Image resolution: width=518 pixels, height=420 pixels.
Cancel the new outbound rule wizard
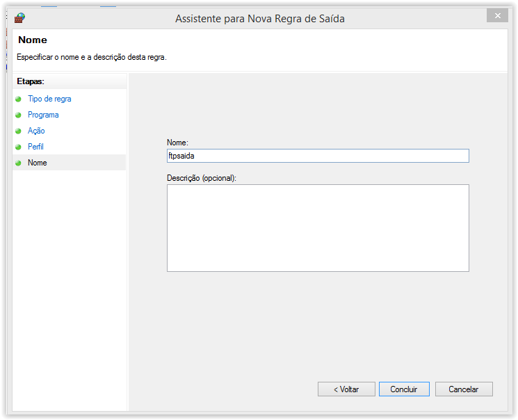click(464, 389)
